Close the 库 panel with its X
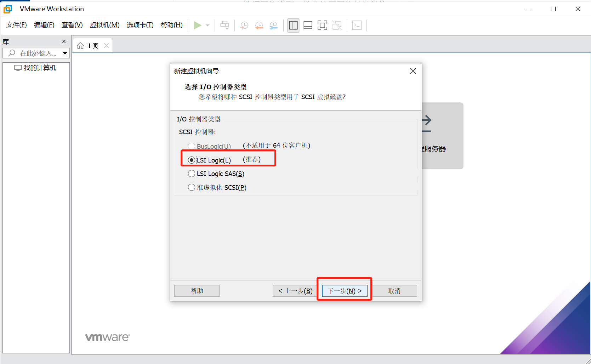This screenshot has height=364, width=591. tap(64, 41)
